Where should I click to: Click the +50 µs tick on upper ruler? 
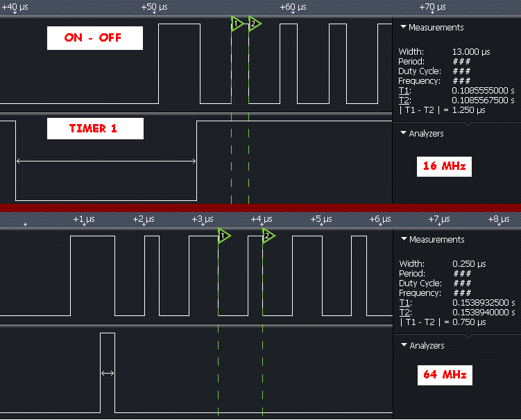tap(154, 7)
